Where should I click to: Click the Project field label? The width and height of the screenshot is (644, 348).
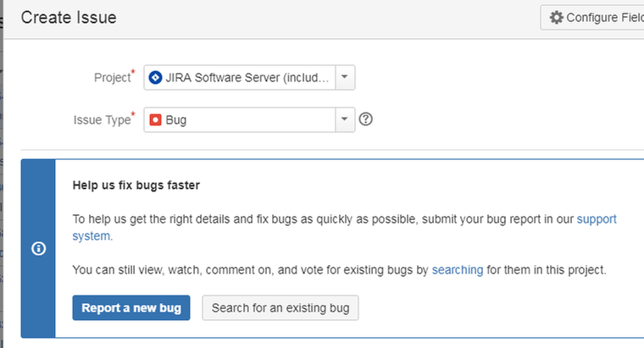[x=113, y=78]
